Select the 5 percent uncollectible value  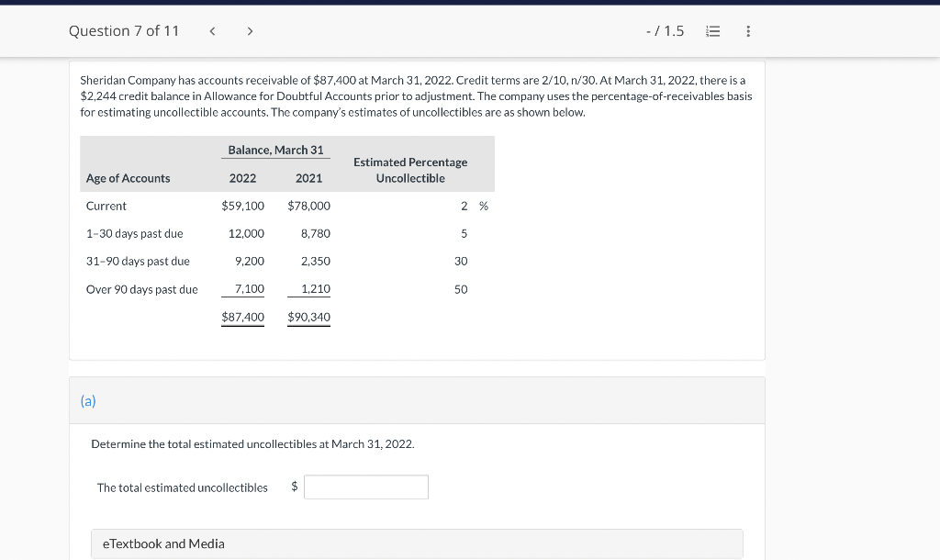[464, 234]
